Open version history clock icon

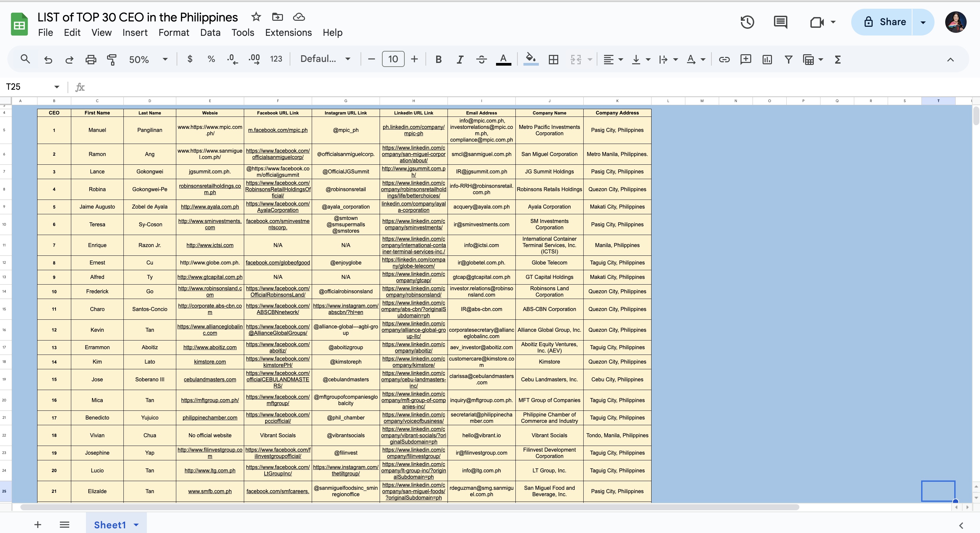coord(747,22)
